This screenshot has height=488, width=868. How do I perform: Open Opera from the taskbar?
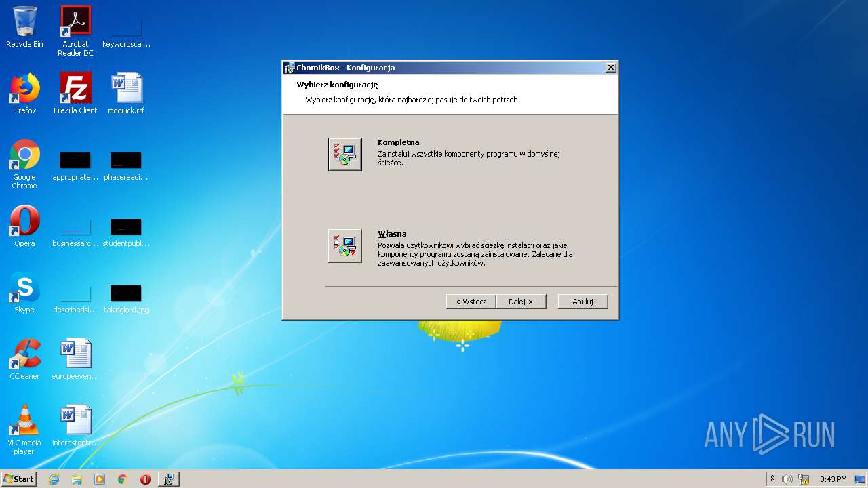(145, 479)
